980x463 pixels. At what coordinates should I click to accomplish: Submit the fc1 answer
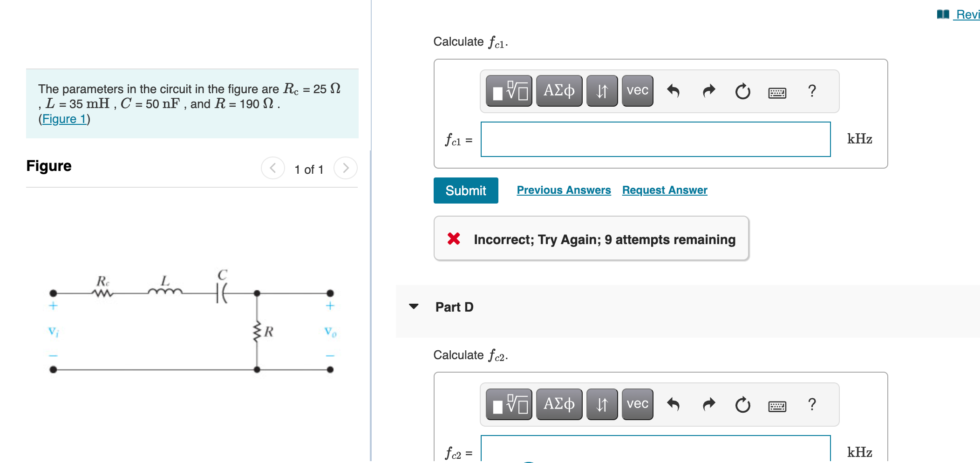465,190
